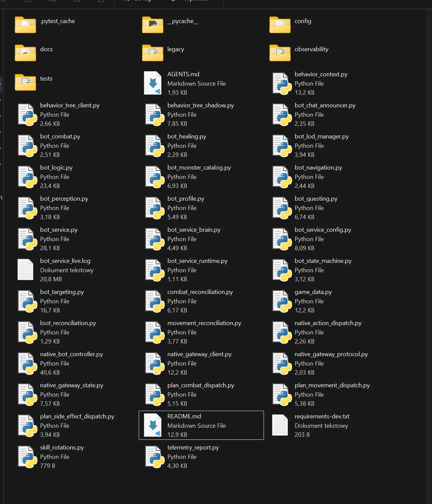Select the file name bot_chat_announcer.py
This screenshot has width=432, height=504.
[x=325, y=105]
